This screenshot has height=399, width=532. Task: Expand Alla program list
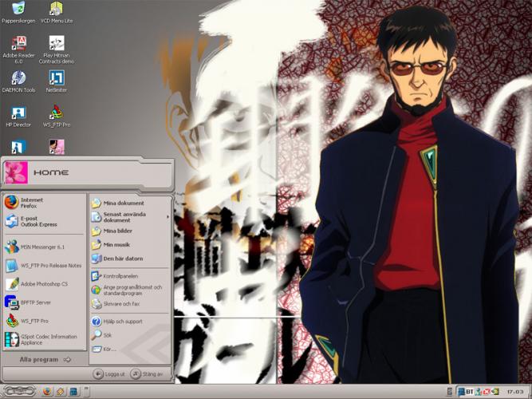coord(45,360)
